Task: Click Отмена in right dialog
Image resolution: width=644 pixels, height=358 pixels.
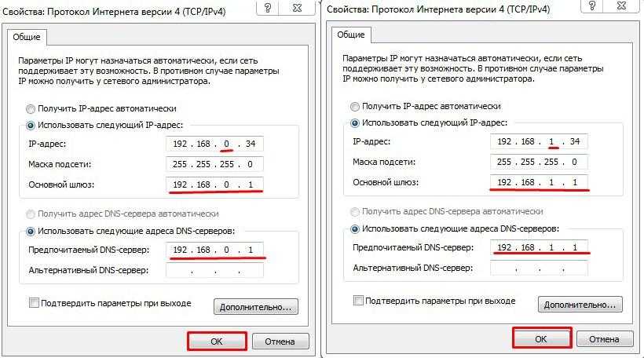Action: (605, 339)
